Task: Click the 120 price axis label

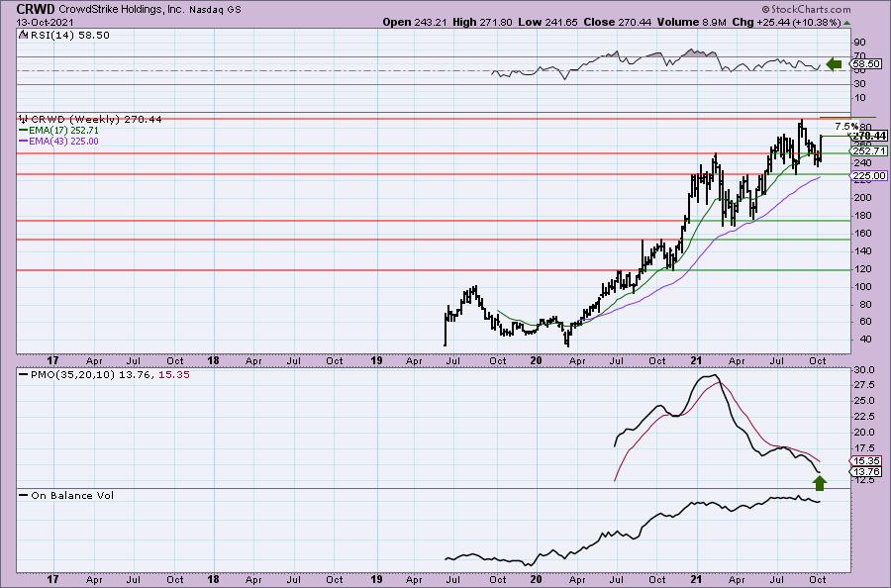Action: [x=862, y=268]
